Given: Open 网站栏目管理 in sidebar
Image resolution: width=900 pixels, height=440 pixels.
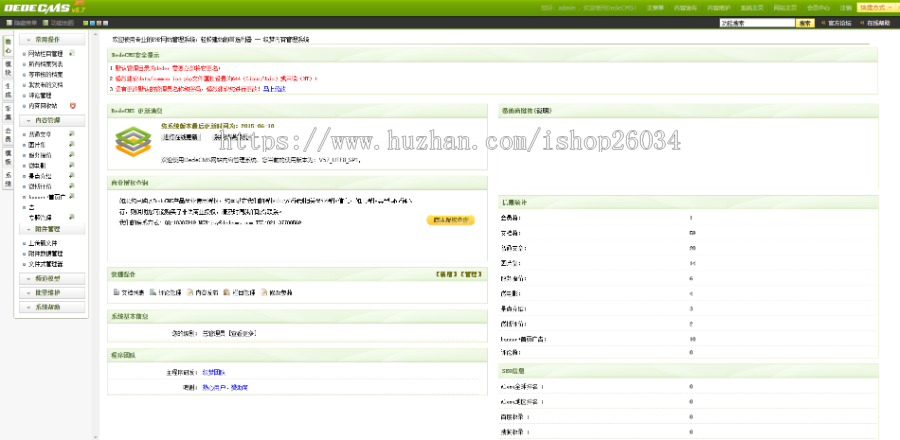Looking at the screenshot, I should tap(45, 53).
